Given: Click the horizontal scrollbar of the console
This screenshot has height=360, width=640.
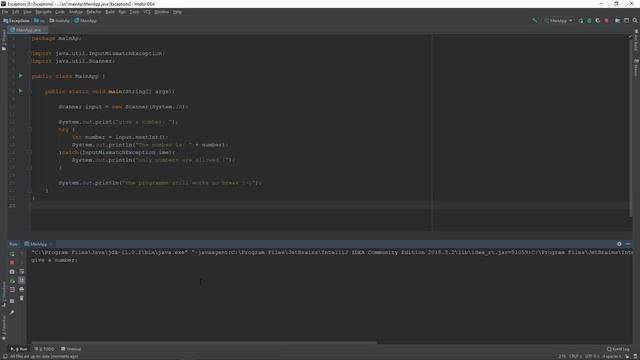Looking at the screenshot, I should 204,342.
